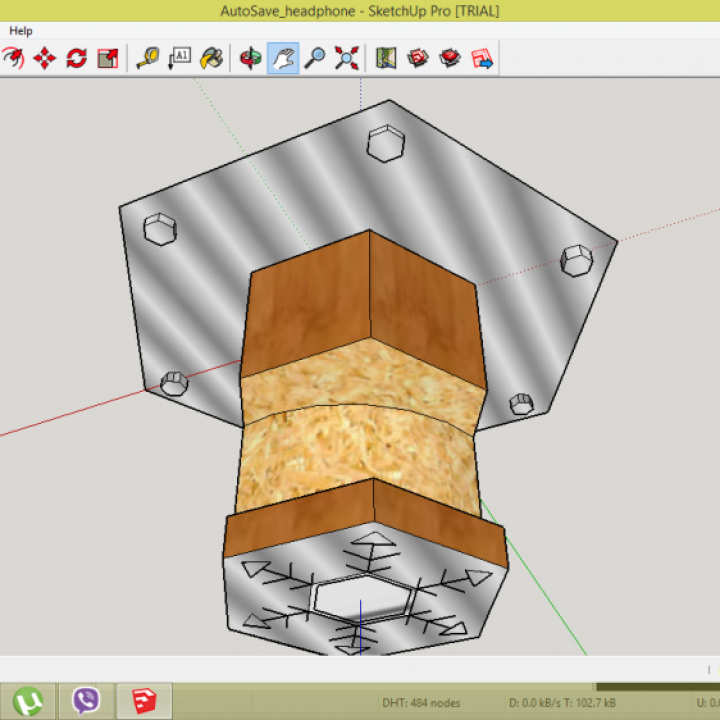Open the Add Location map tool

[386, 58]
